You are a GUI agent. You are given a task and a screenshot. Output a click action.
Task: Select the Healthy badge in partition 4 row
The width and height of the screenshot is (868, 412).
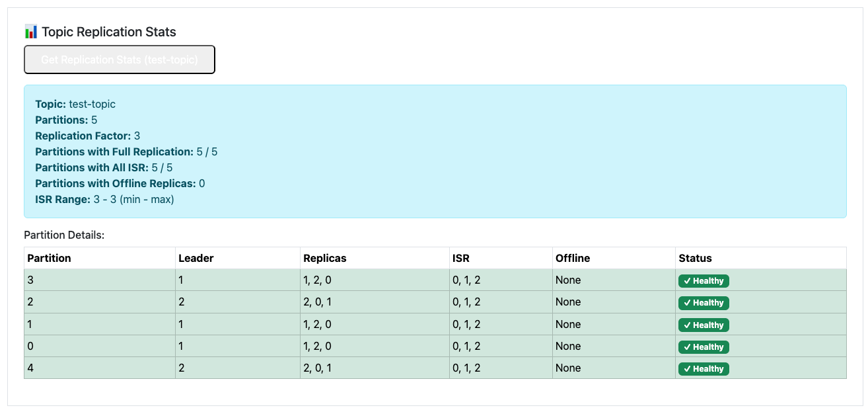704,369
